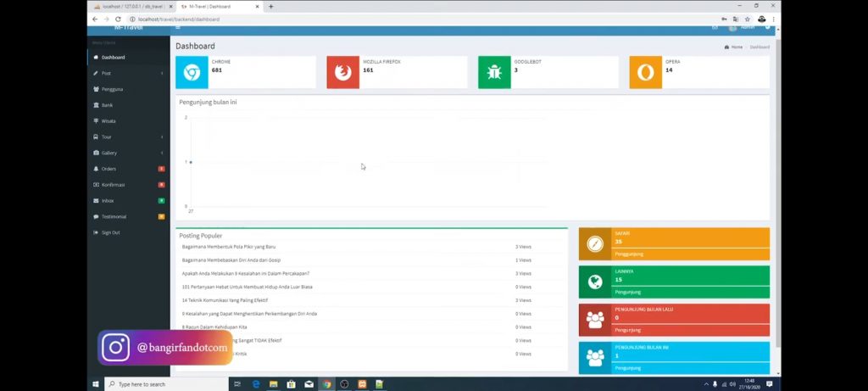
Task: Open post "Bagaimana Membentuk Pola Pikir yang Baru"
Action: (229, 247)
